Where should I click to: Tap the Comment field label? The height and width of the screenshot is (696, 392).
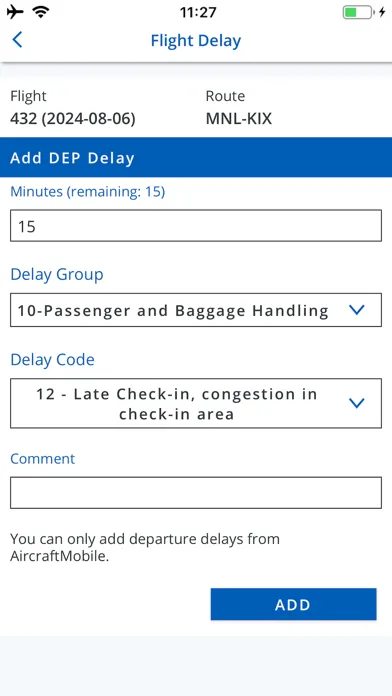pyautogui.click(x=43, y=459)
